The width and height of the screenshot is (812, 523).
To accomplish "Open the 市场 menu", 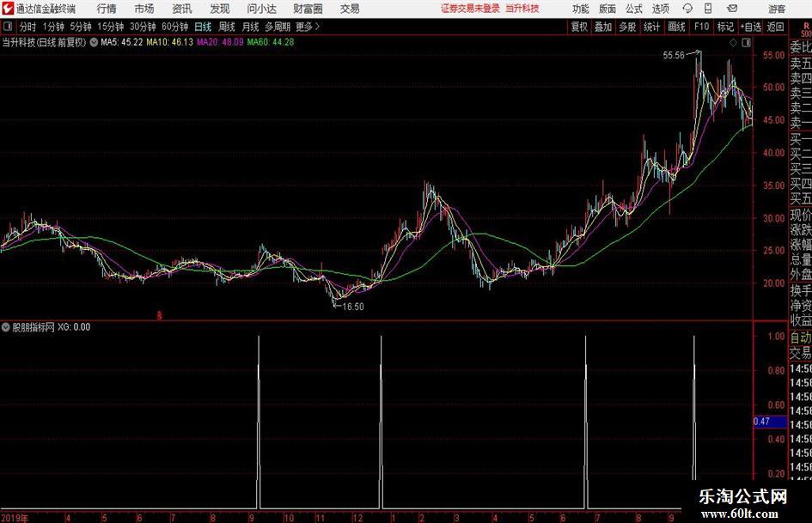I will tap(144, 9).
